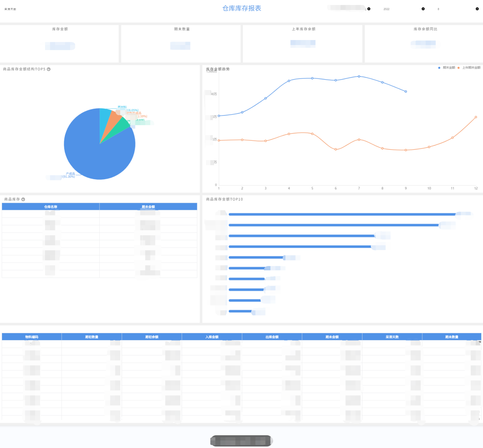Click the 出库金额 column header

point(272,337)
